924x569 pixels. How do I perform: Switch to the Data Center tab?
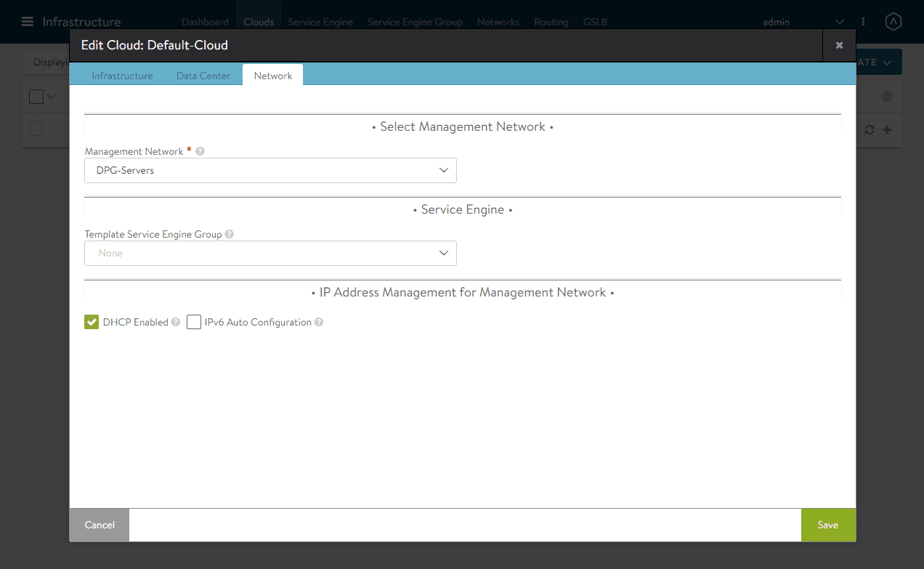(203, 76)
